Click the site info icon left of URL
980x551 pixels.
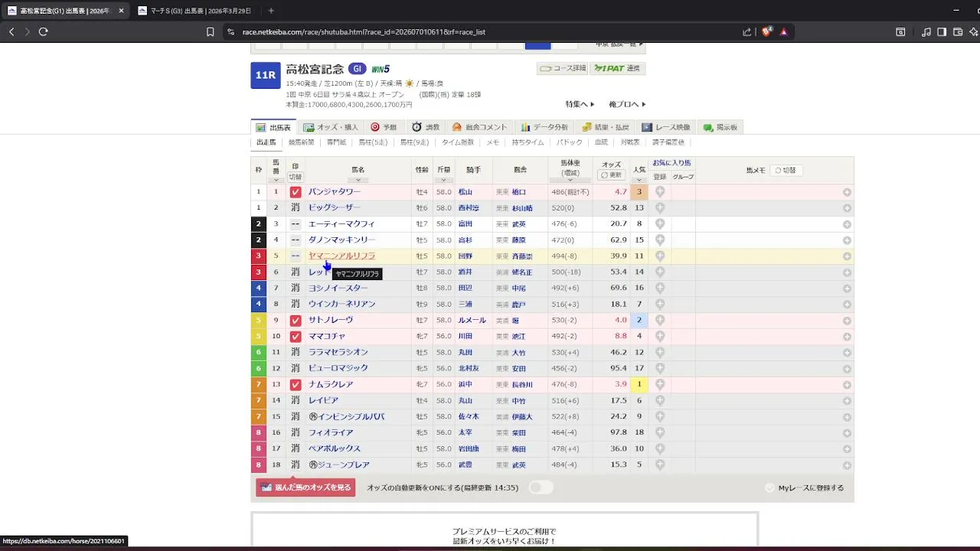point(230,31)
